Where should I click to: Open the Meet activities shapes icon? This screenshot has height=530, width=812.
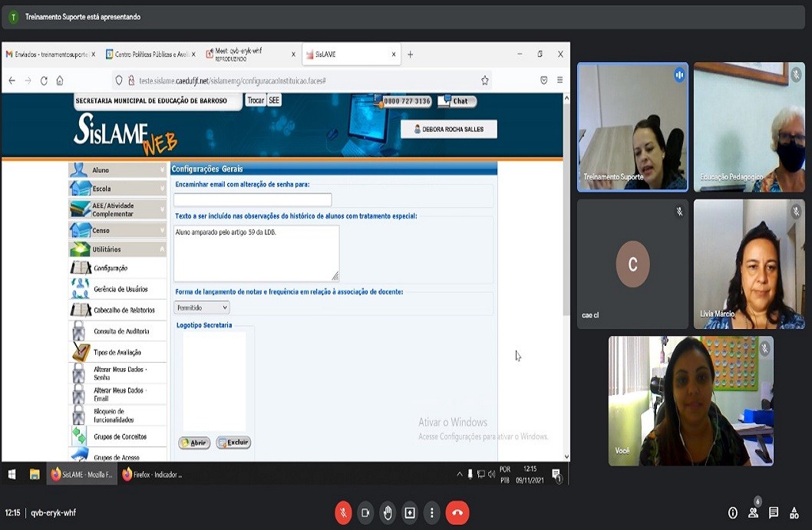coord(794,513)
